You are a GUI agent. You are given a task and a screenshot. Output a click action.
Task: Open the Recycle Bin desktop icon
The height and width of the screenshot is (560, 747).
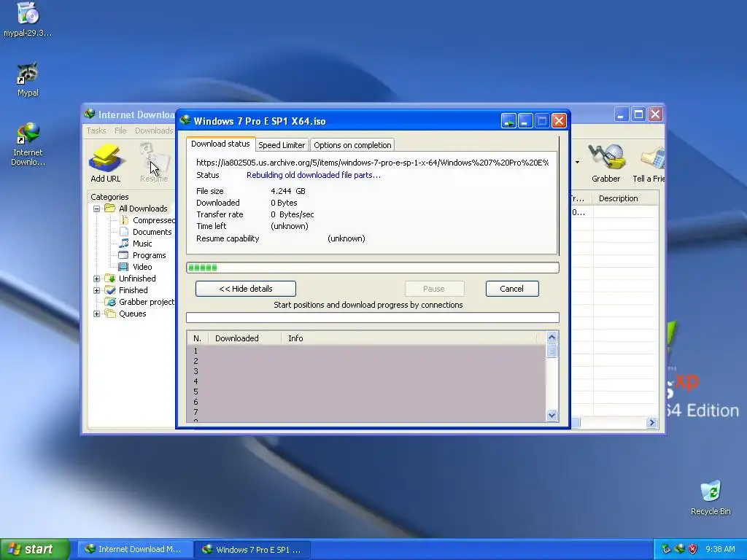711,497
